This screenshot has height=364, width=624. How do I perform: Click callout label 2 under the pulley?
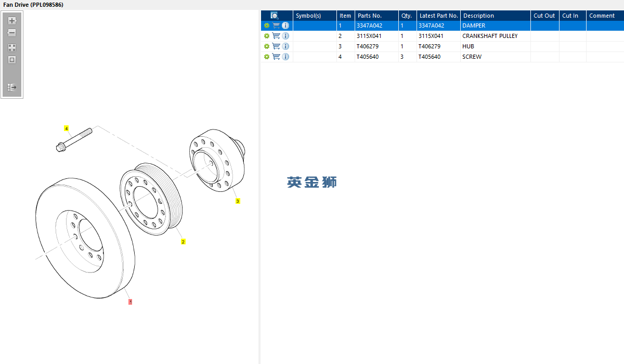click(183, 241)
